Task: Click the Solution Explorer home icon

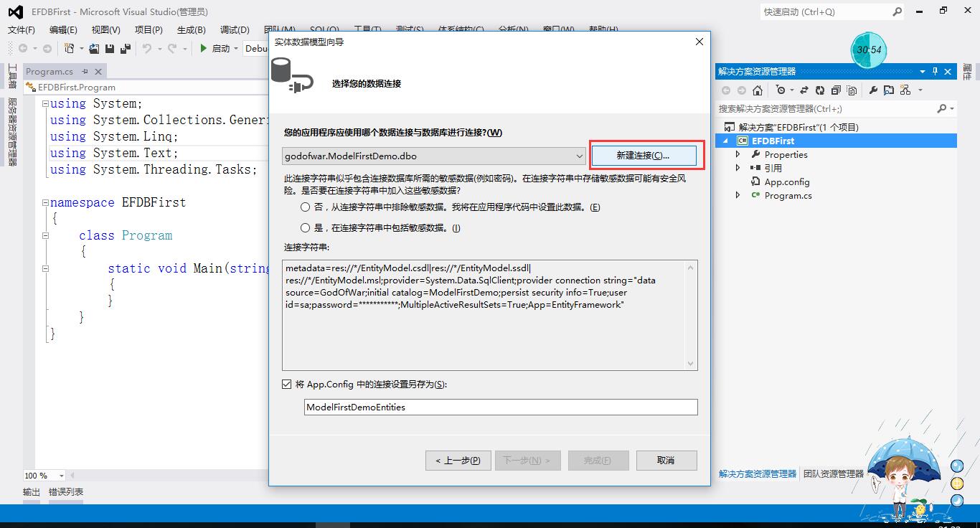Action: 758,90
